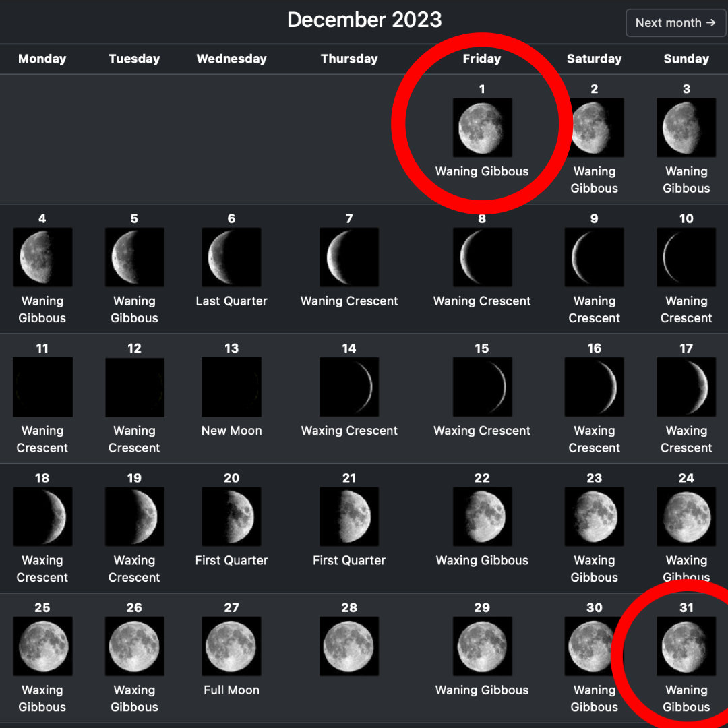Click the New Moon image on December 13

[x=231, y=387]
